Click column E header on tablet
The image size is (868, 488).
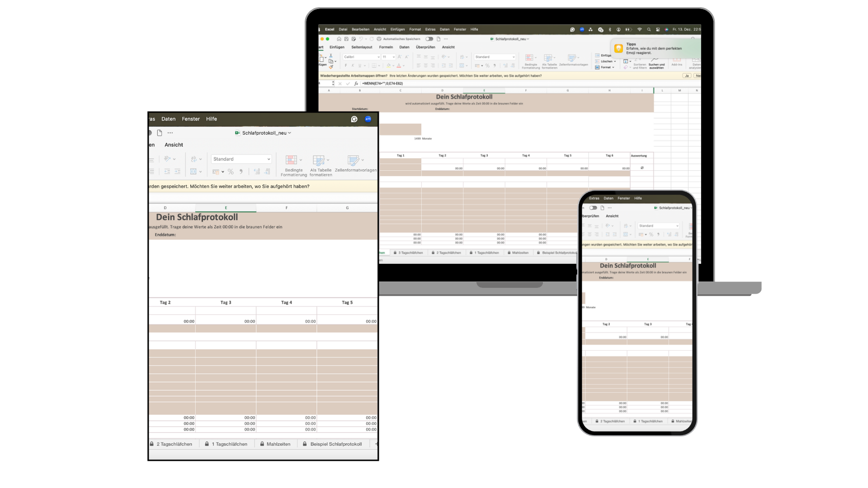pos(226,208)
